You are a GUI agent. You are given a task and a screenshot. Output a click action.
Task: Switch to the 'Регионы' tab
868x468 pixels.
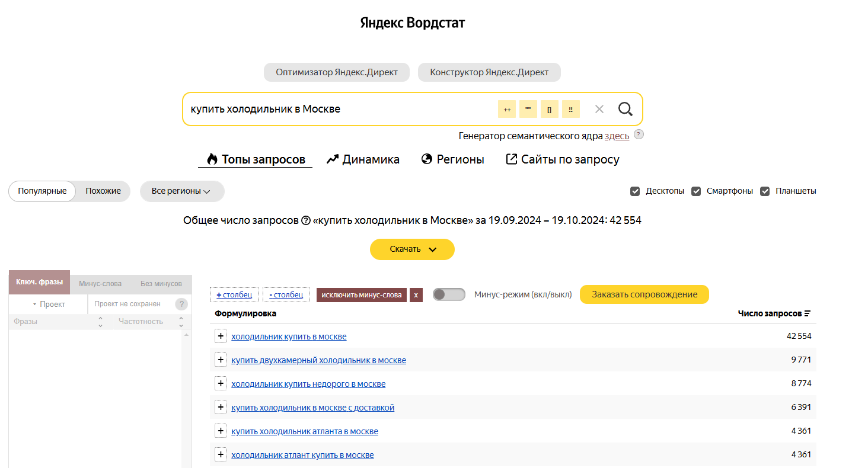tap(453, 159)
